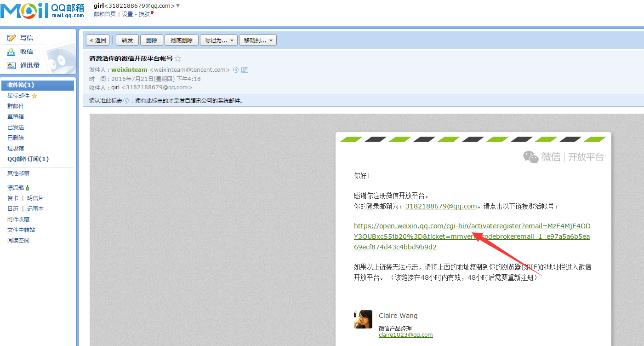The width and height of the screenshot is (644, 346).
Task: Click system mail badge in the 请认准此标志 notice
Action: pos(126,101)
